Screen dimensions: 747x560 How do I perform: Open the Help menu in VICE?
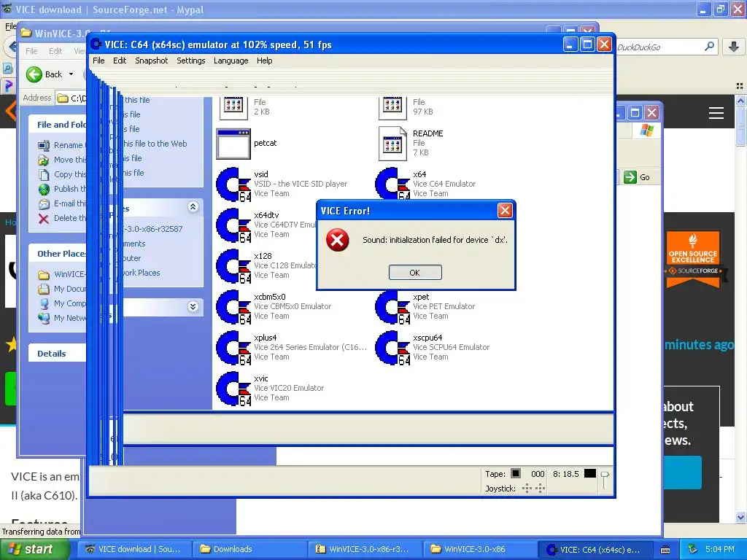tap(264, 61)
